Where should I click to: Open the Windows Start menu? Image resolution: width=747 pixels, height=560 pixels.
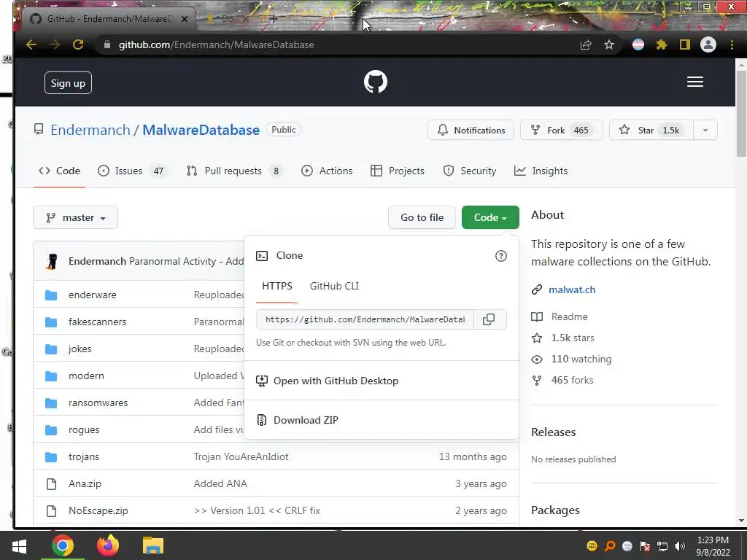pyautogui.click(x=19, y=545)
